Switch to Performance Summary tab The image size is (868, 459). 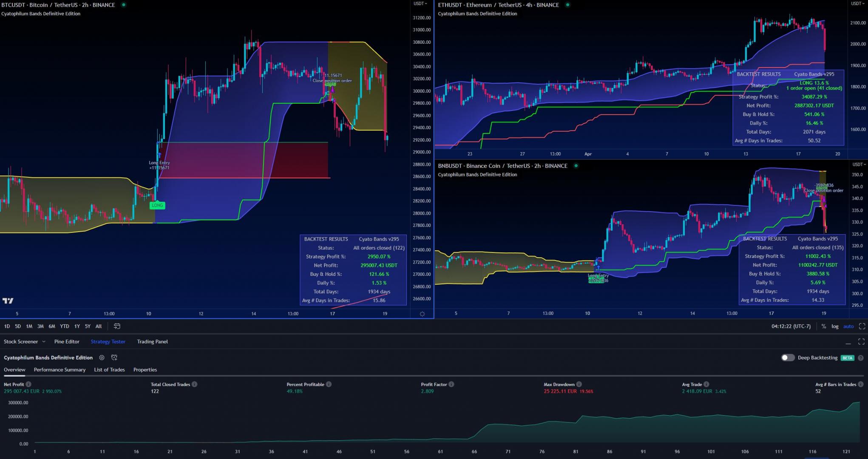[60, 370]
